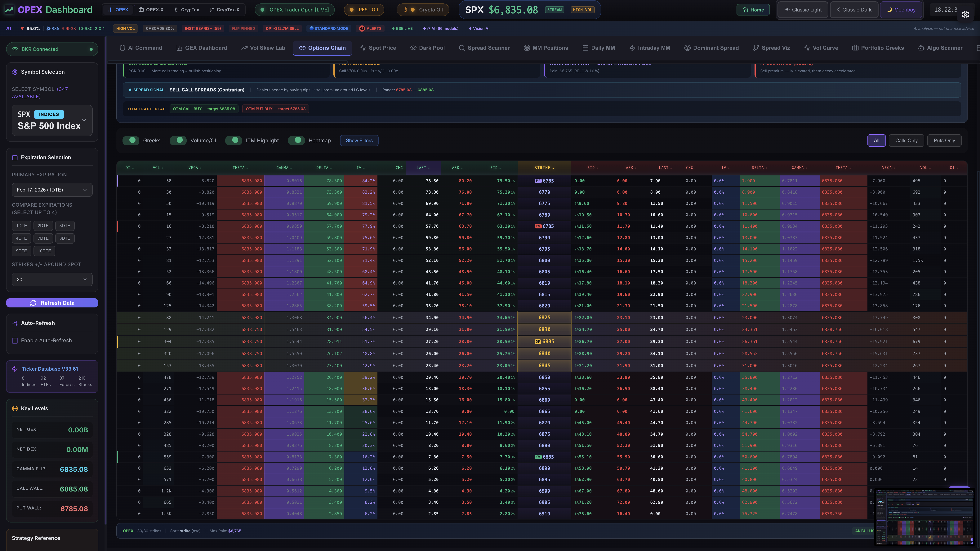Click Show Filters above the chain
The width and height of the screenshot is (980, 551).
point(359,140)
